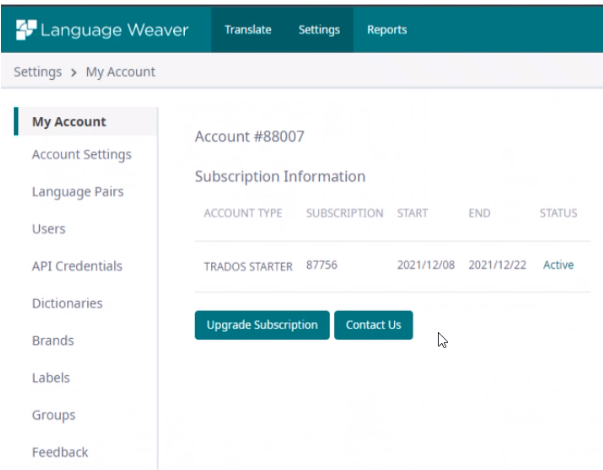Viewport: 603px width, 470px height.
Task: Click the Settings breadcrumb link
Action: click(38, 72)
